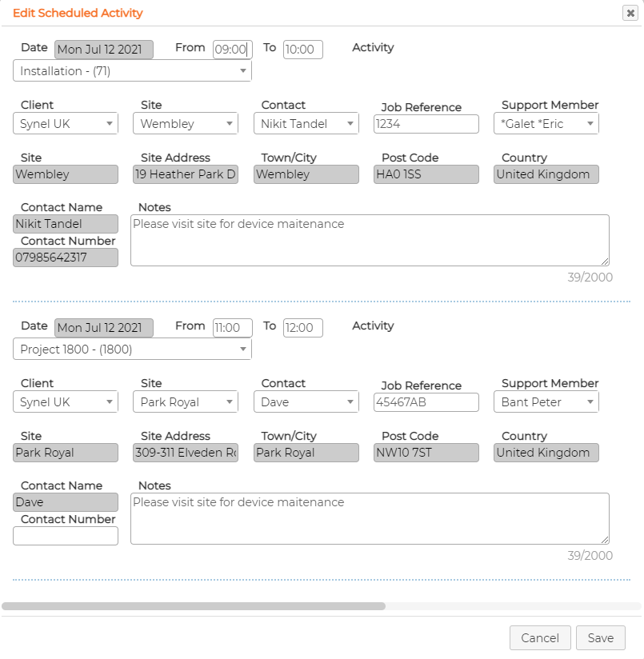644x659 pixels.
Task: Click the horizontal scrollbar at the bottom
Action: point(194,606)
